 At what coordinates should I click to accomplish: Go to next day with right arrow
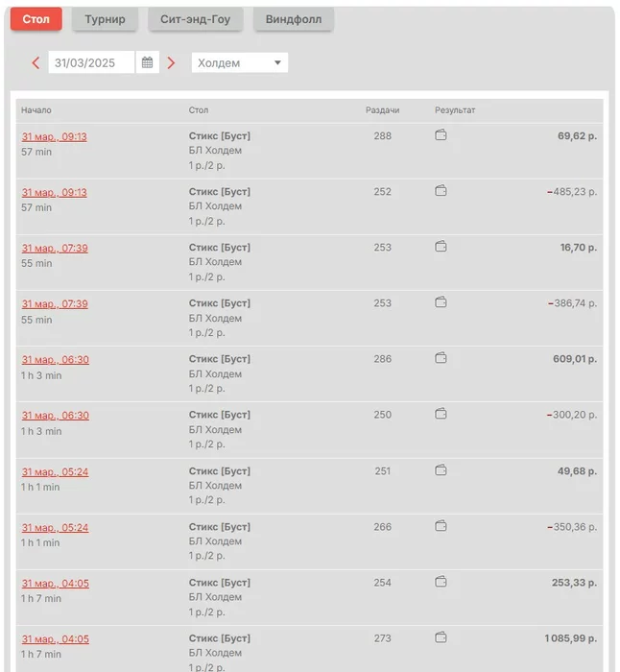tap(171, 63)
